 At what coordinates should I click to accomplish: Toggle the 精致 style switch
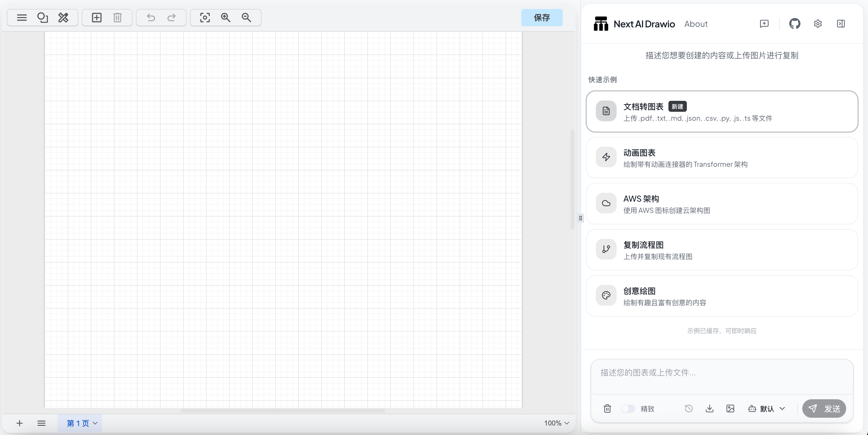pyautogui.click(x=628, y=409)
